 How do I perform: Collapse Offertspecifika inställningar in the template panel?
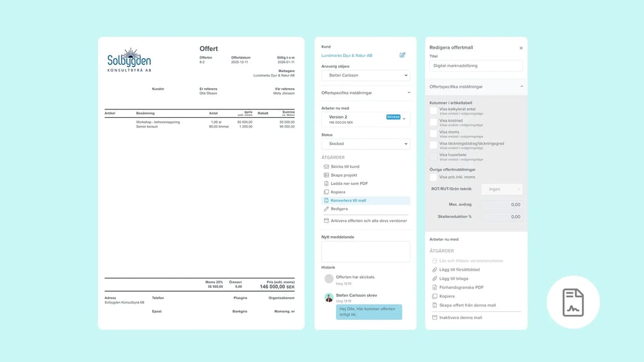tap(522, 86)
